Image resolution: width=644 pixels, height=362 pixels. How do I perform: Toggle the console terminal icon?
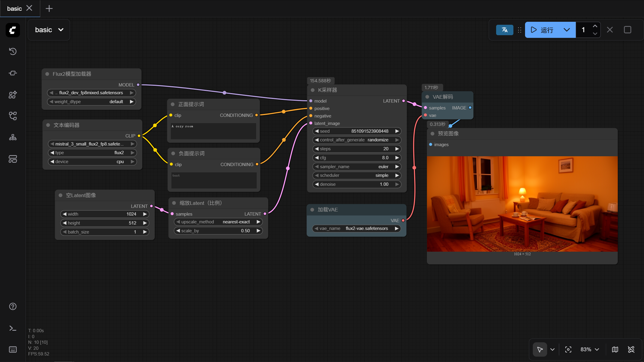point(13,328)
